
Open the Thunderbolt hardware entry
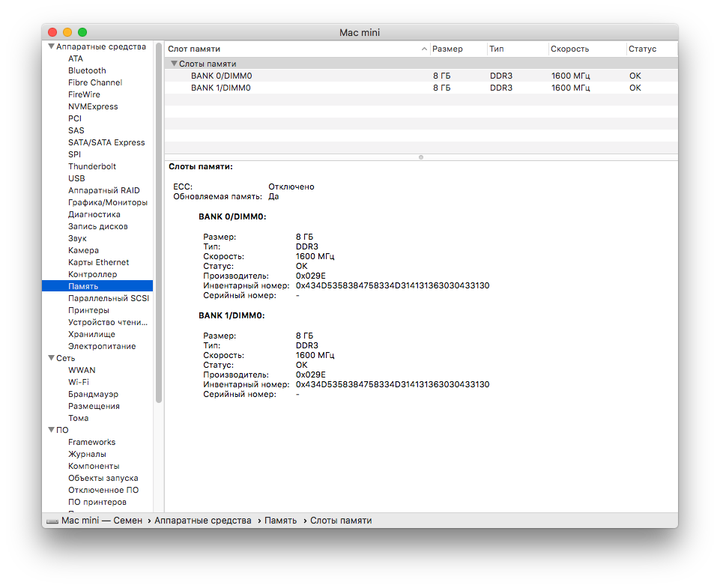click(92, 166)
